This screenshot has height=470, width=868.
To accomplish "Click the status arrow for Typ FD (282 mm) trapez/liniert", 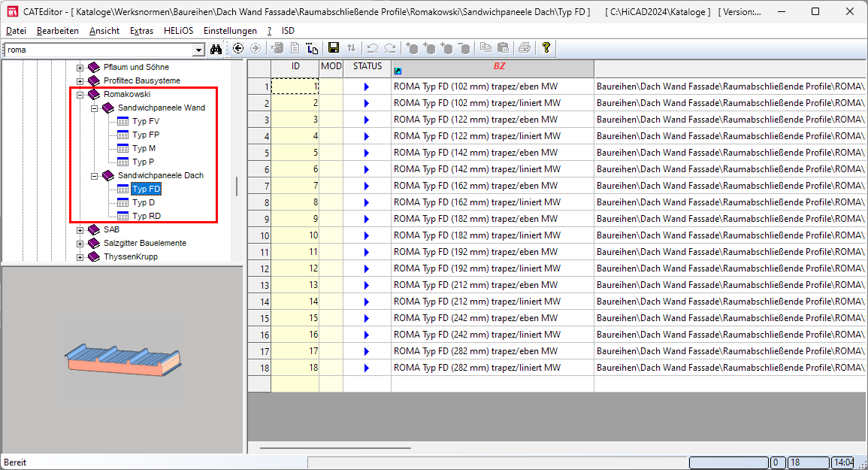I will (x=367, y=368).
